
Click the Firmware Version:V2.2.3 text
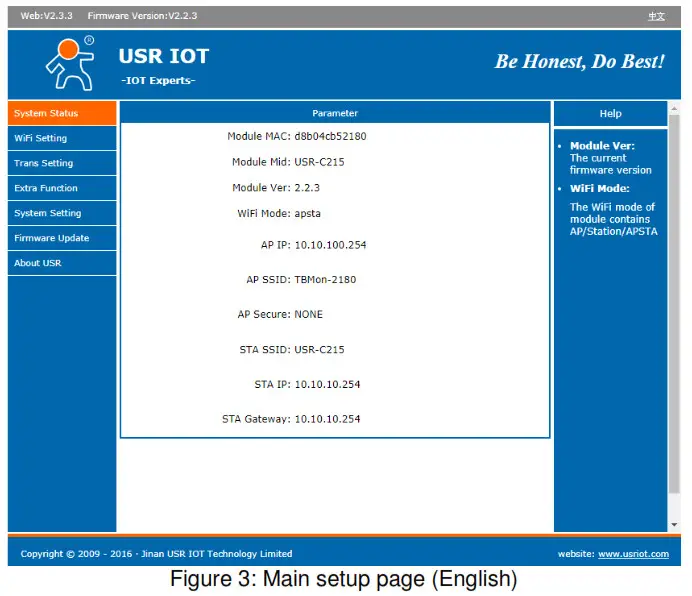(x=142, y=16)
